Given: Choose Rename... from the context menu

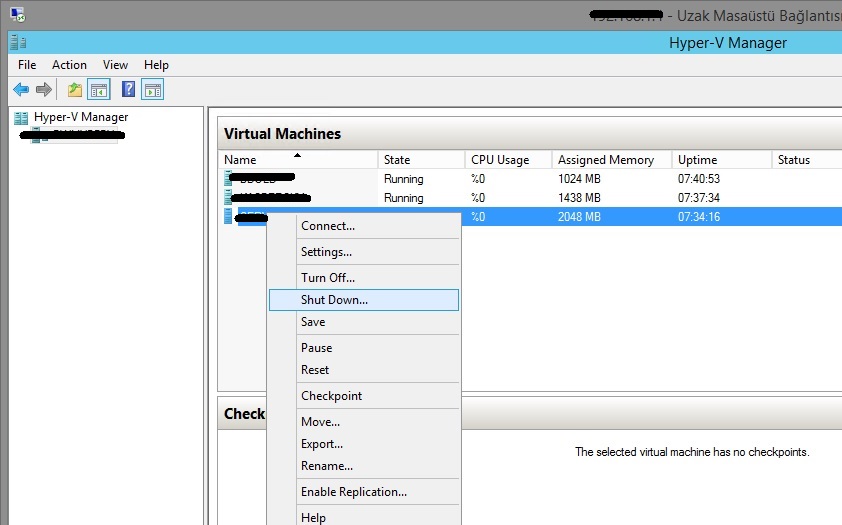Looking at the screenshot, I should [x=364, y=466].
